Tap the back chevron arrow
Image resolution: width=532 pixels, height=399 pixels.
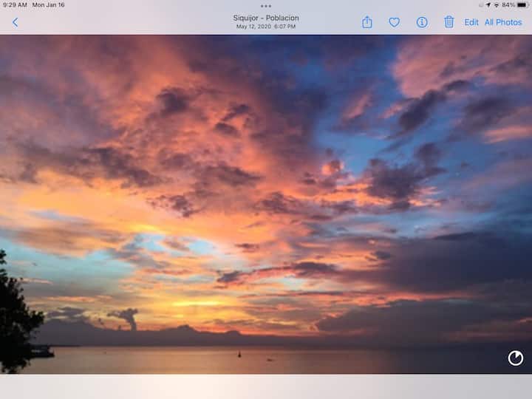(15, 22)
